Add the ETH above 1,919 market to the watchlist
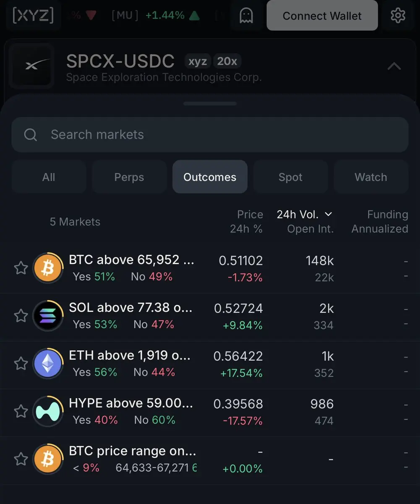This screenshot has width=420, height=504. tap(21, 364)
